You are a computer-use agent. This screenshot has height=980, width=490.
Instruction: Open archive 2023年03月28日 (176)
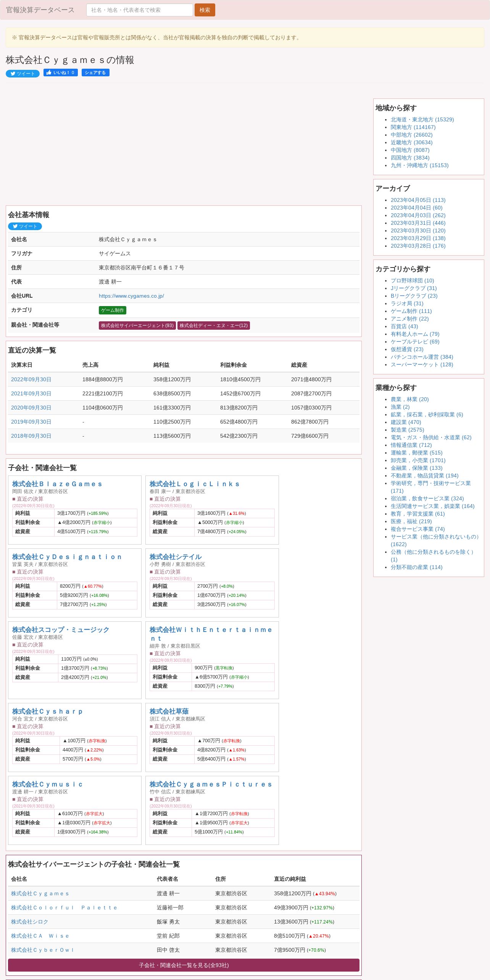[418, 246]
